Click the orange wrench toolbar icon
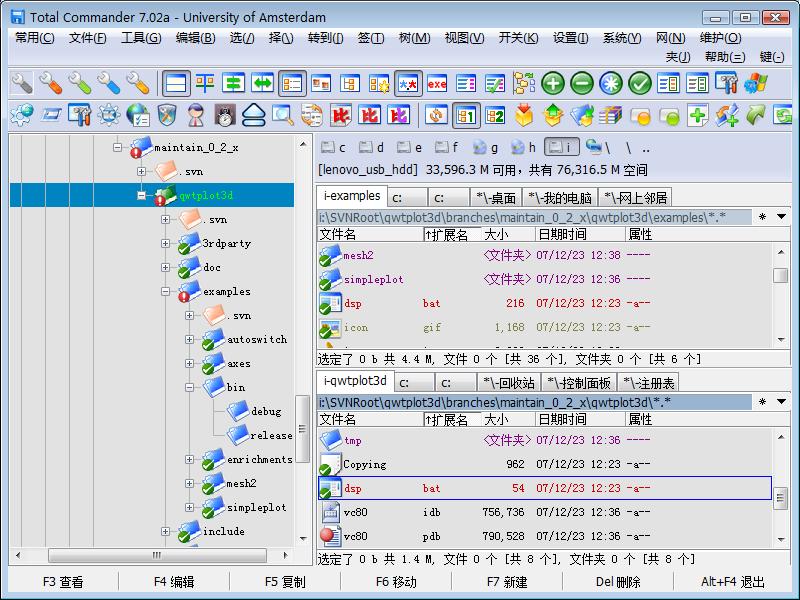The width and height of the screenshot is (800, 600). pos(51,84)
